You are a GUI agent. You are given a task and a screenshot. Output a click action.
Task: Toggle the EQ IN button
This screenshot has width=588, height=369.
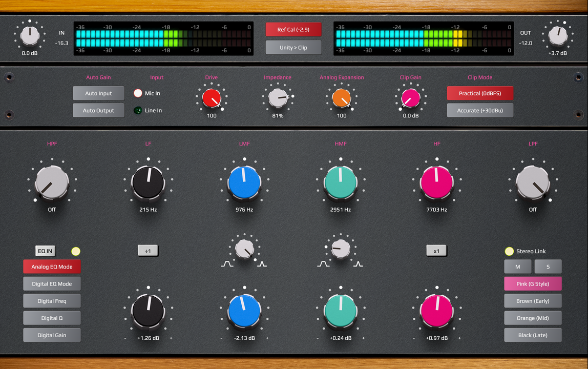(x=46, y=251)
